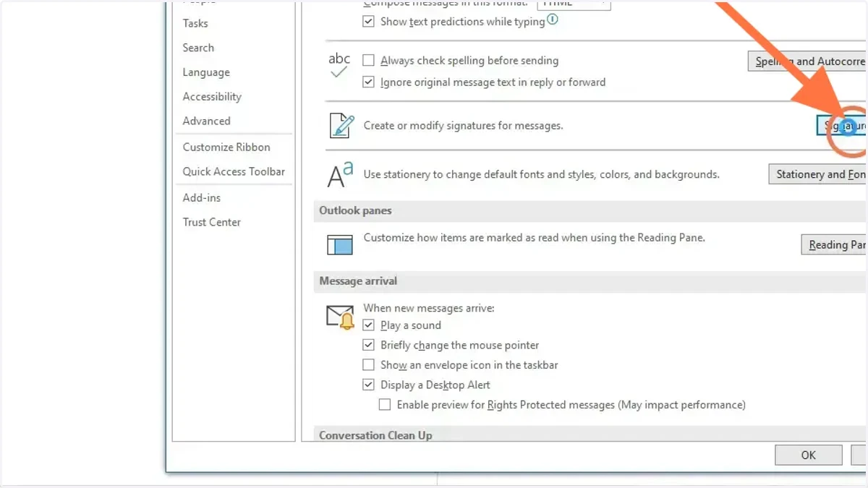Open the Accessibility options category
Screen dimensions: 868x488
212,97
